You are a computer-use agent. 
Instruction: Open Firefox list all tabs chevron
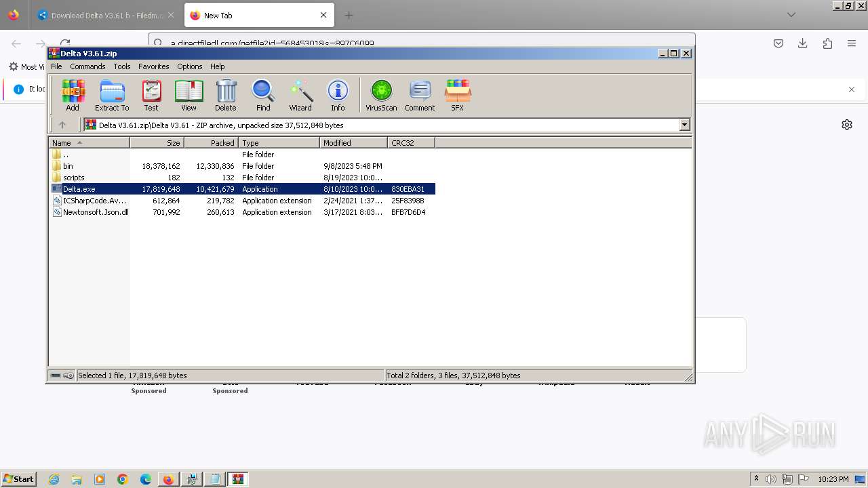click(x=791, y=15)
